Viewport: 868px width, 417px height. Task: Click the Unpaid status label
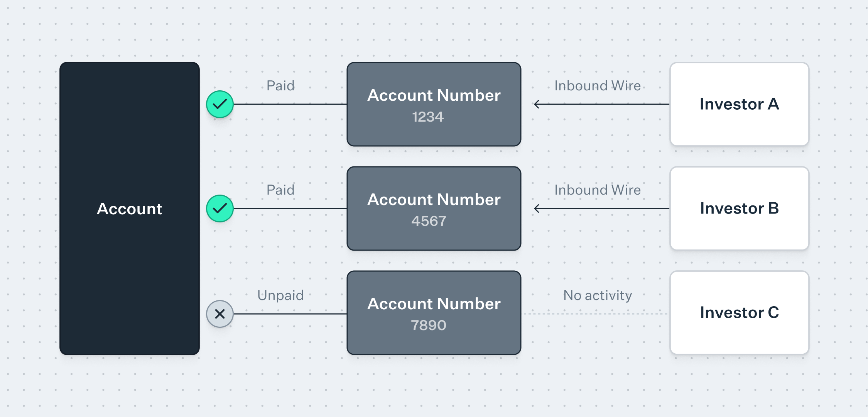tap(280, 295)
